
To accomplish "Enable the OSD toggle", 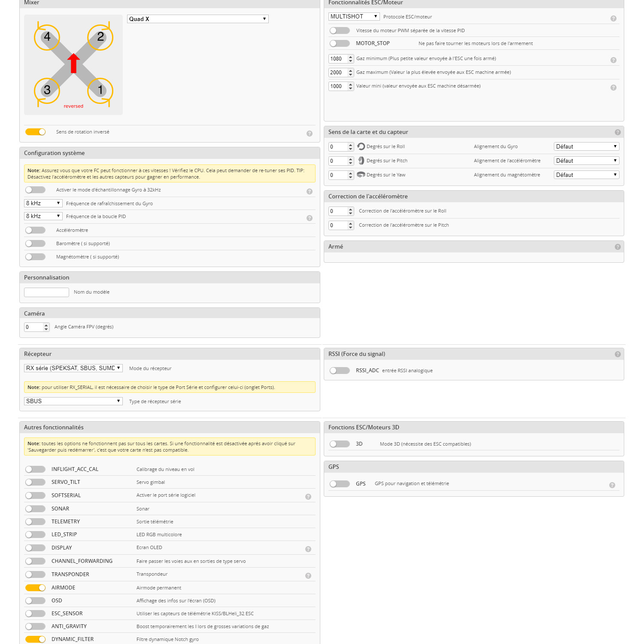I will (x=35, y=601).
